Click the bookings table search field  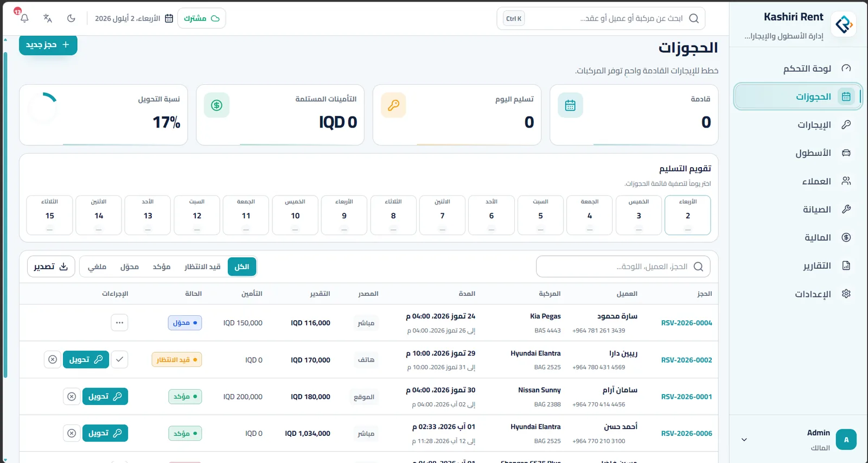click(623, 267)
